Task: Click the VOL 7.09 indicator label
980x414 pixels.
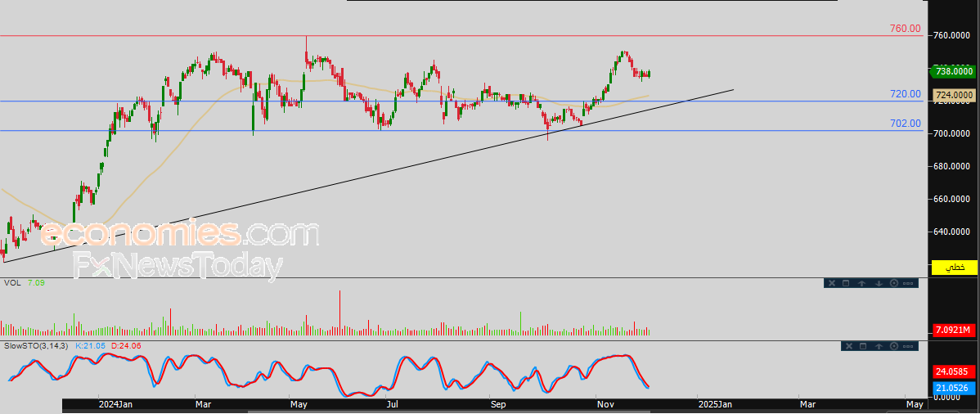Action: point(25,283)
